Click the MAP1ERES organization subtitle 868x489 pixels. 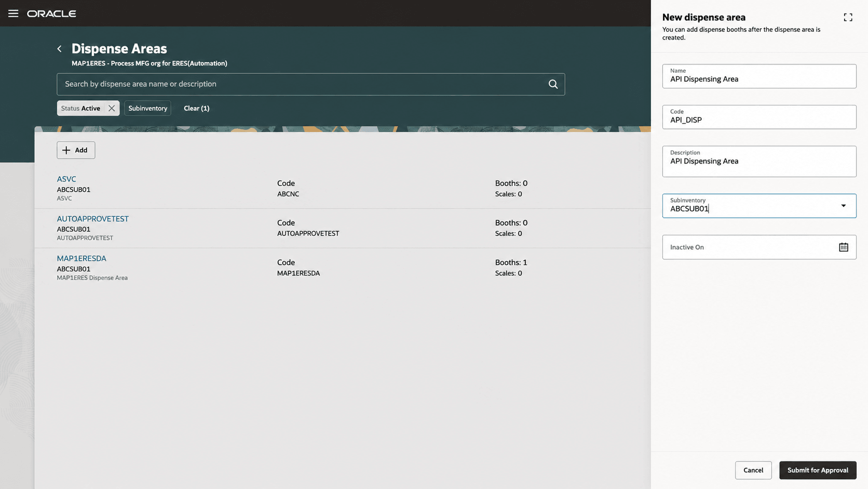150,63
